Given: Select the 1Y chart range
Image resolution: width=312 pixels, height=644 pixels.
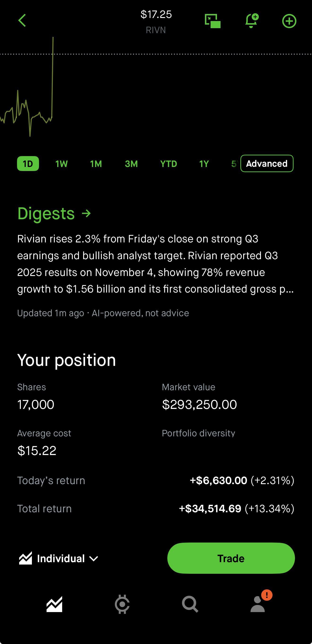Looking at the screenshot, I should click(x=204, y=164).
